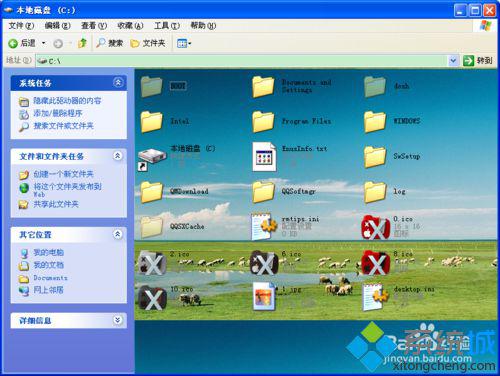Select the 1.jpg image file icon
500x376 pixels.
click(264, 297)
